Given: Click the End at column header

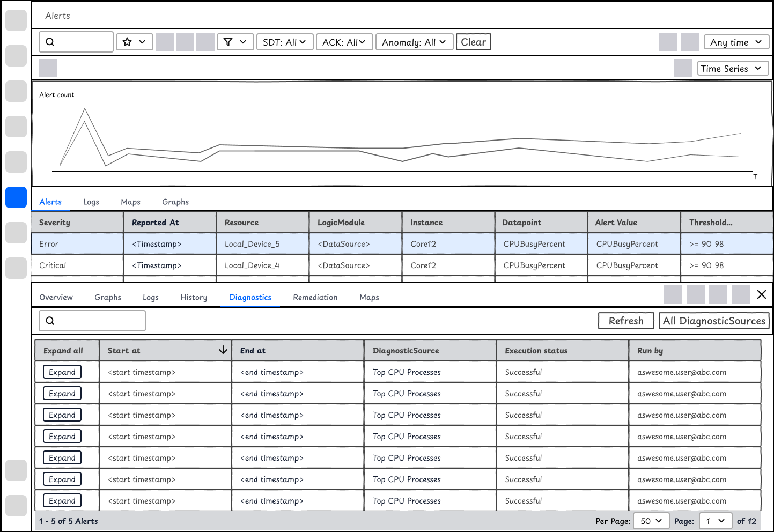Looking at the screenshot, I should pos(298,350).
